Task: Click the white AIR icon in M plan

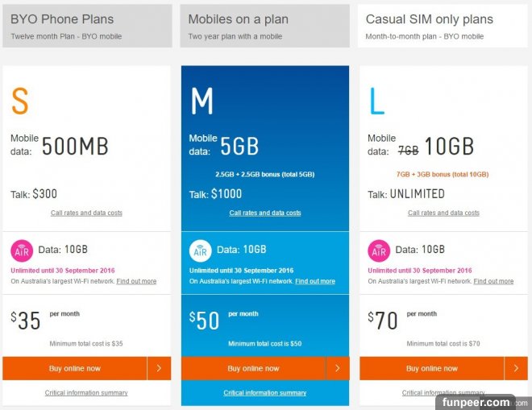Action: click(x=201, y=251)
